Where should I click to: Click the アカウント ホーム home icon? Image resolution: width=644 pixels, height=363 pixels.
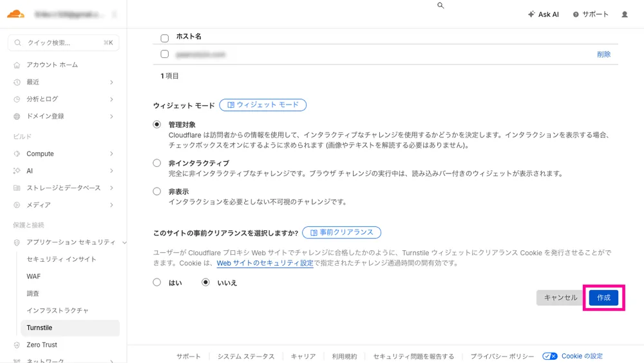tap(17, 65)
